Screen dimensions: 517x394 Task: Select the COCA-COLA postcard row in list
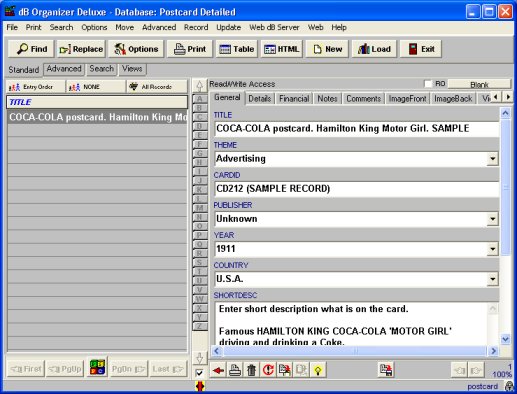click(97, 117)
